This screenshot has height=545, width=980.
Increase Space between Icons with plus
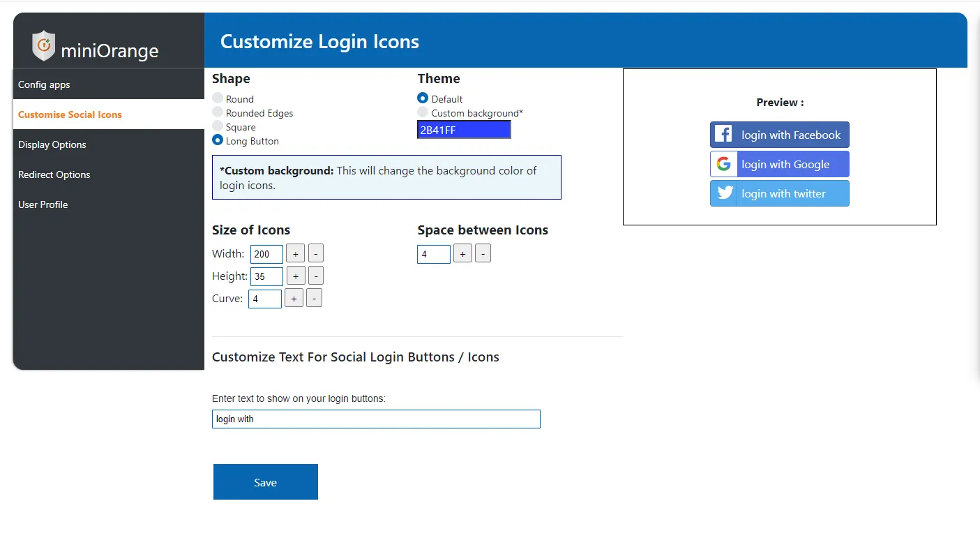pos(462,254)
